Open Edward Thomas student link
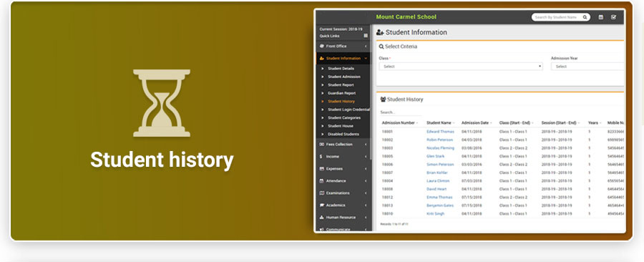The height and width of the screenshot is (262, 644). pos(440,132)
